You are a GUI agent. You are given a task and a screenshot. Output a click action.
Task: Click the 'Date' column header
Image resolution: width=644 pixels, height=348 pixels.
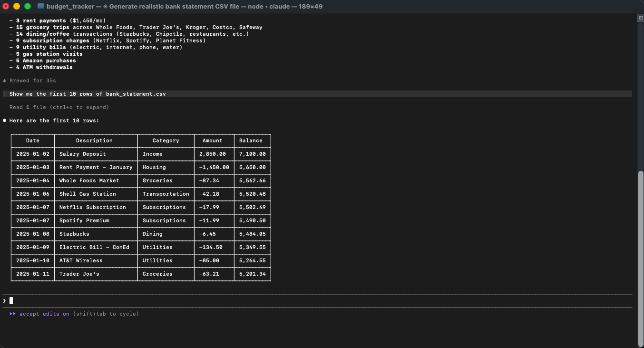pyautogui.click(x=33, y=140)
